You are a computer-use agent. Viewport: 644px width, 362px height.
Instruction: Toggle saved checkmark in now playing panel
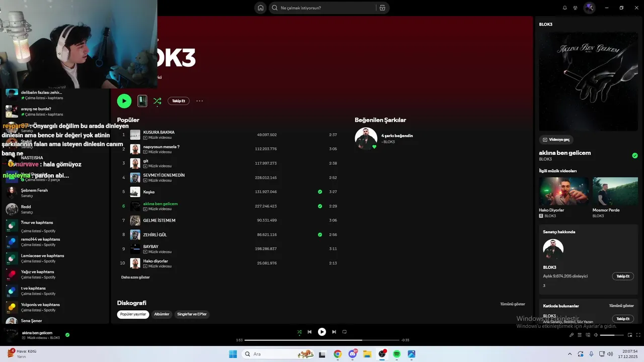coord(635,156)
